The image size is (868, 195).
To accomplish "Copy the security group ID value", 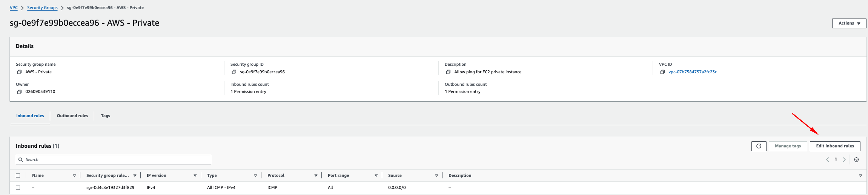I will point(234,72).
